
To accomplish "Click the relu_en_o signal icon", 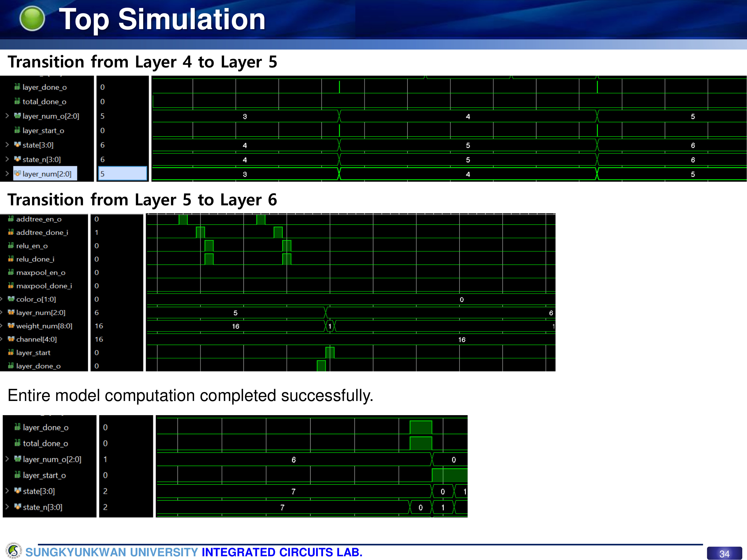I will pyautogui.click(x=11, y=245).
